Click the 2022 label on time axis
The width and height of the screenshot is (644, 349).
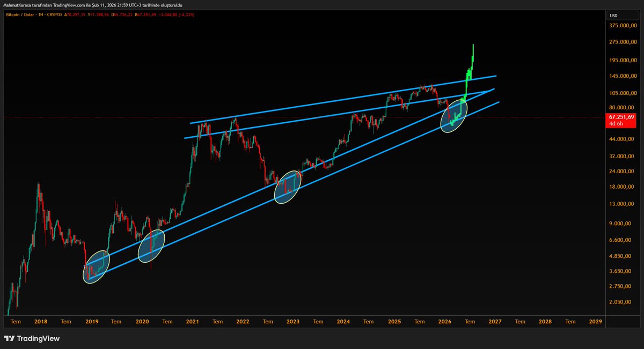pos(243,322)
